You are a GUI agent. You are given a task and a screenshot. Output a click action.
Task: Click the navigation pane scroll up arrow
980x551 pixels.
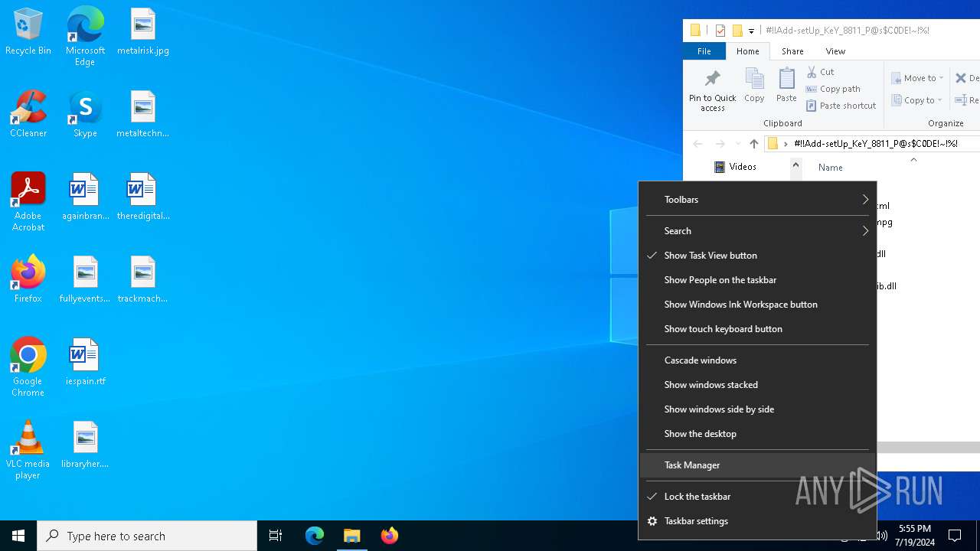coord(795,165)
